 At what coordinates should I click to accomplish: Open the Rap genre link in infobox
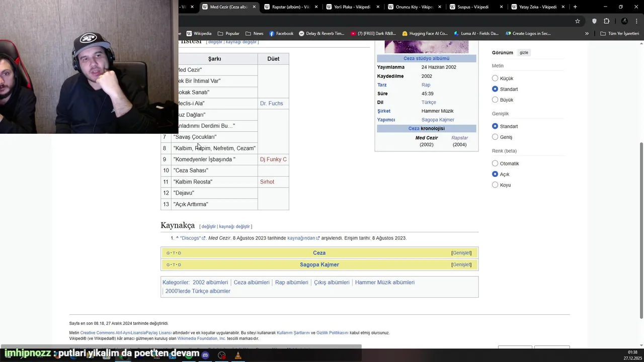pyautogui.click(x=426, y=85)
